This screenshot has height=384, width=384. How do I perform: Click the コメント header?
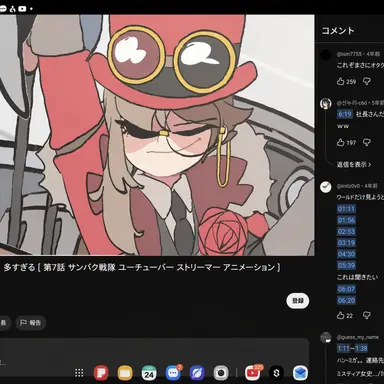[338, 31]
